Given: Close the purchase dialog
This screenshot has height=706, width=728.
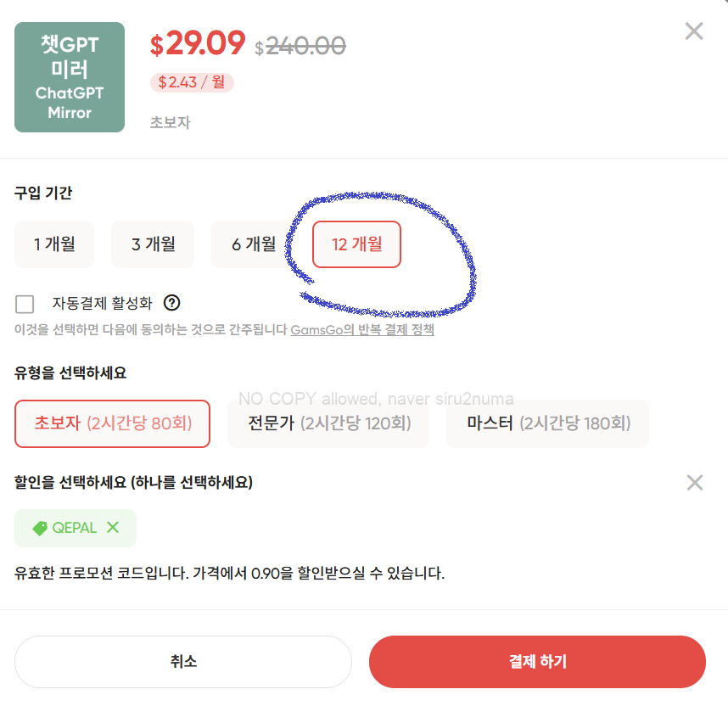Looking at the screenshot, I should click(x=694, y=31).
